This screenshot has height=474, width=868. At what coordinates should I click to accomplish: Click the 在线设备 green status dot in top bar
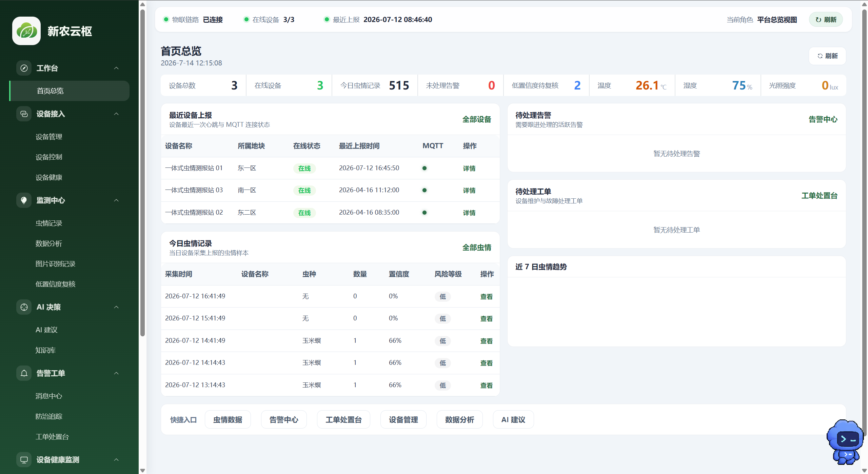click(246, 19)
